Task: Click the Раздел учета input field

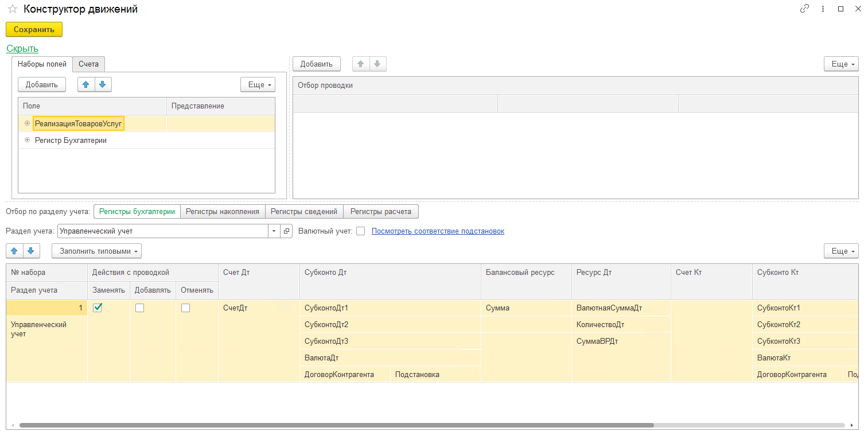Action: pos(163,231)
